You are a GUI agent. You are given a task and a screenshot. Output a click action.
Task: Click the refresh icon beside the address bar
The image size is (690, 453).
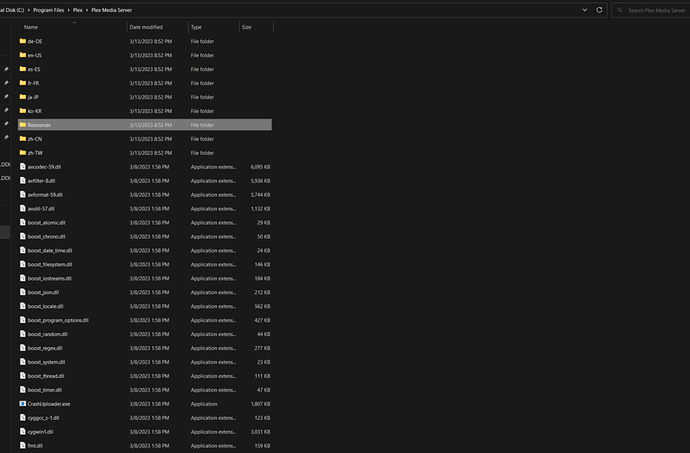click(599, 10)
